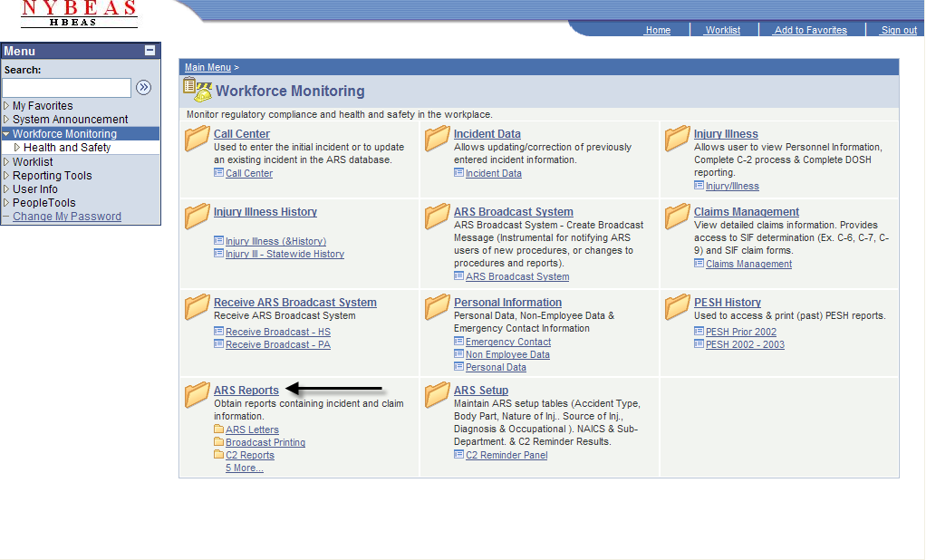Click the PESH History folder icon
Image resolution: width=926 pixels, height=560 pixels.
coord(678,306)
